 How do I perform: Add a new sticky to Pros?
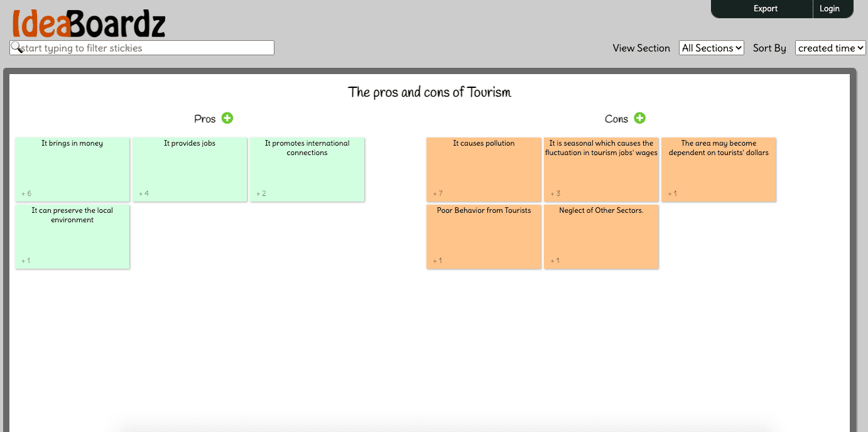point(227,118)
